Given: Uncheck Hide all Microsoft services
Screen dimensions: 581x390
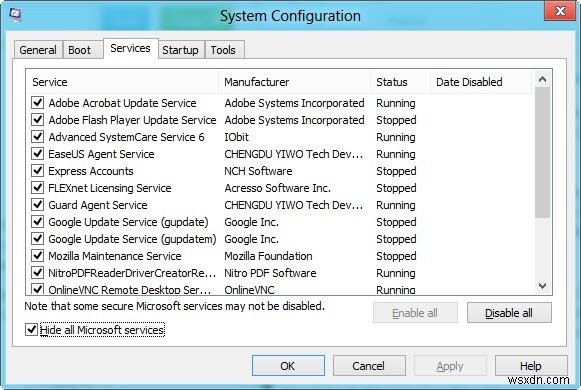Looking at the screenshot, I should (x=31, y=329).
